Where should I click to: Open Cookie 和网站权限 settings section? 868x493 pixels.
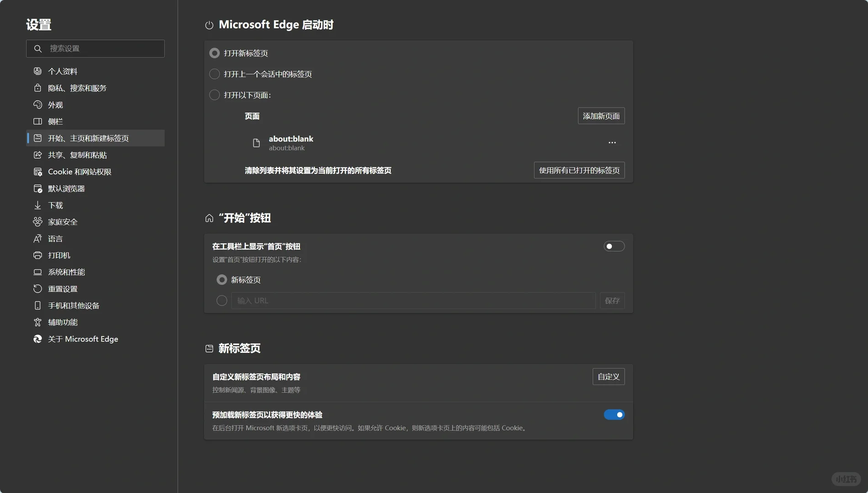[x=79, y=172]
